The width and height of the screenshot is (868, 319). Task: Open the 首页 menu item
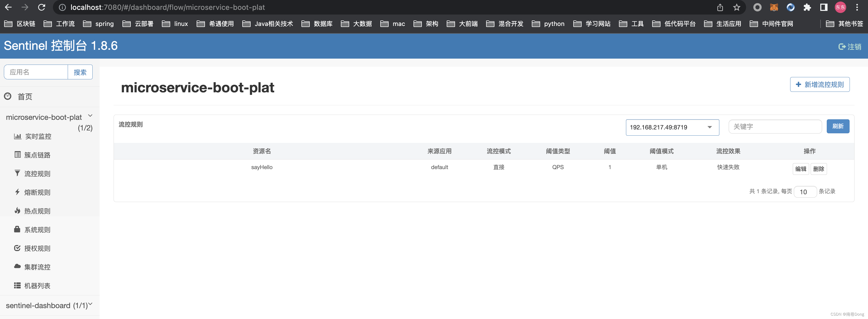click(x=25, y=97)
